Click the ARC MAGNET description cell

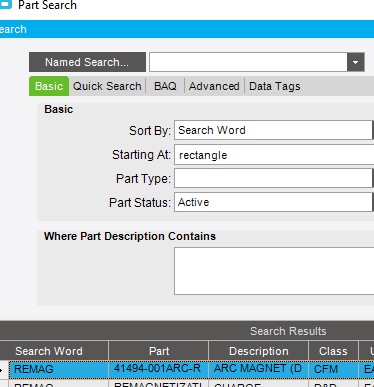(x=259, y=369)
